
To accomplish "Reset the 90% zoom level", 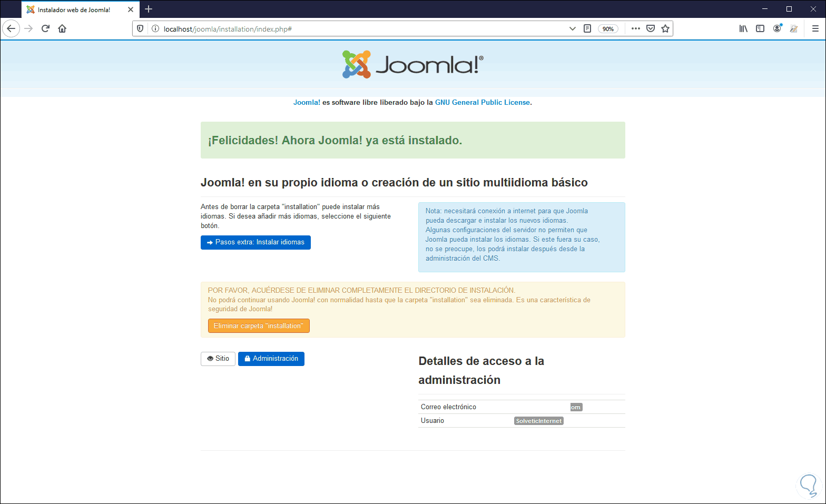I will point(608,29).
